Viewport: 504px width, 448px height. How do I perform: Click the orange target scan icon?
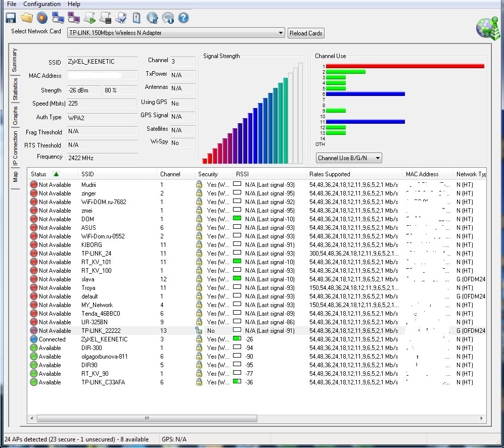[42, 18]
